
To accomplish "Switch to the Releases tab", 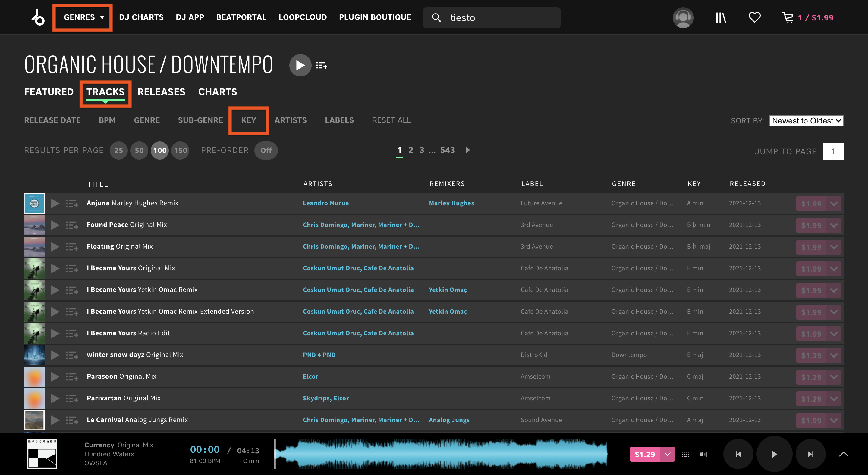I will pyautogui.click(x=162, y=92).
